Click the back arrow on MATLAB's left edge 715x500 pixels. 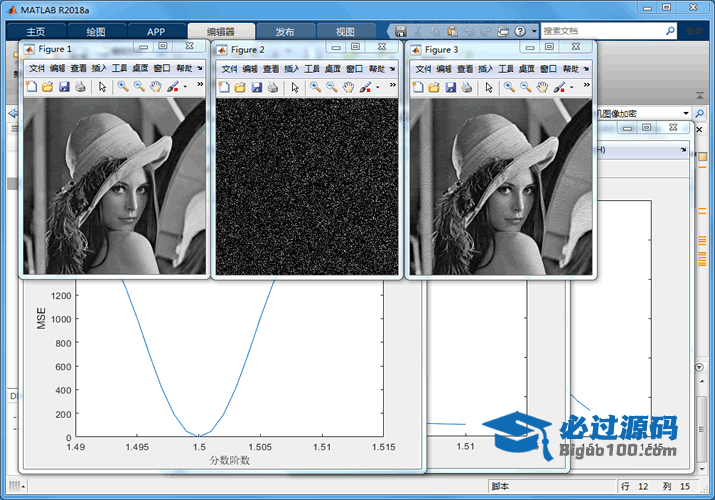coord(13,113)
